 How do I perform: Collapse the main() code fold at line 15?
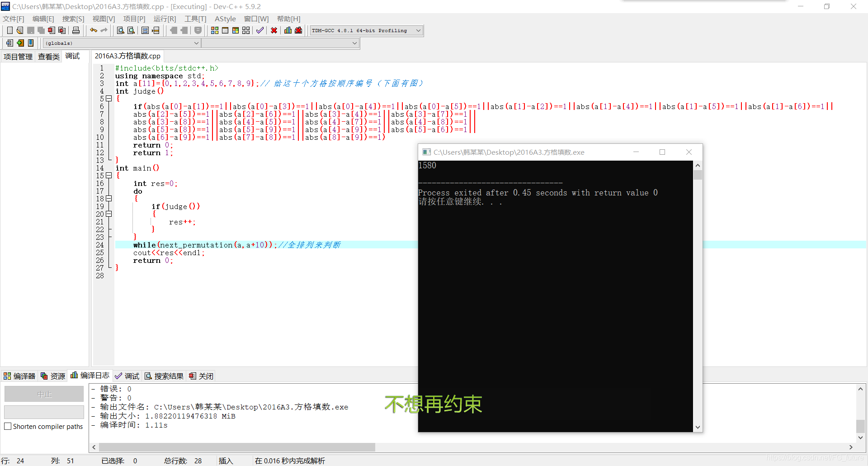pyautogui.click(x=109, y=176)
